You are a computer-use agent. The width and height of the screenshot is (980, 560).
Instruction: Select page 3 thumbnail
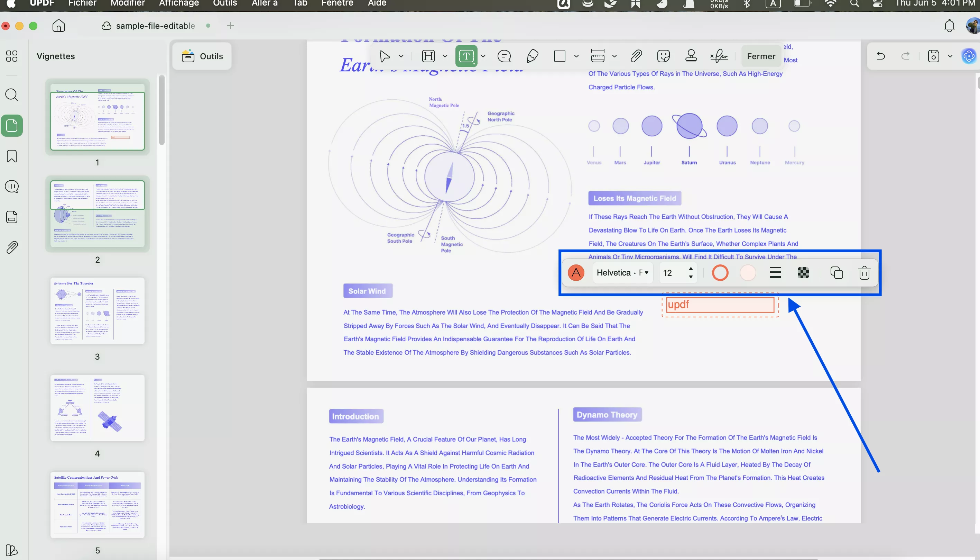tap(97, 311)
